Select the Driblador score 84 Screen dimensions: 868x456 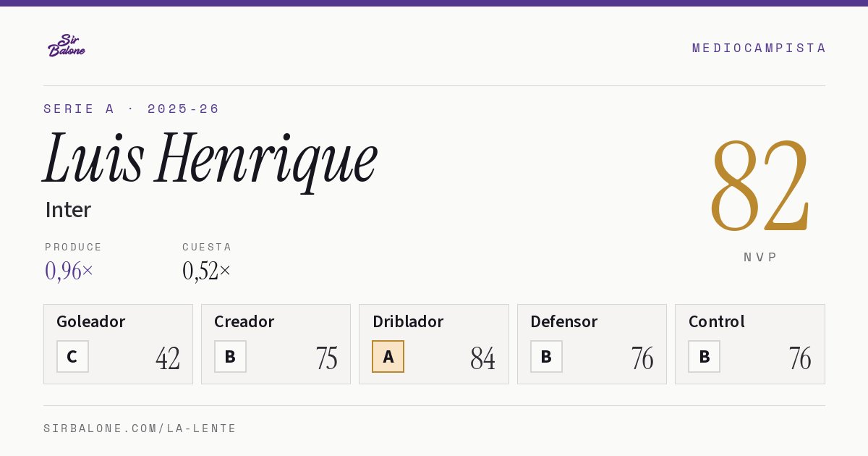[x=483, y=358]
